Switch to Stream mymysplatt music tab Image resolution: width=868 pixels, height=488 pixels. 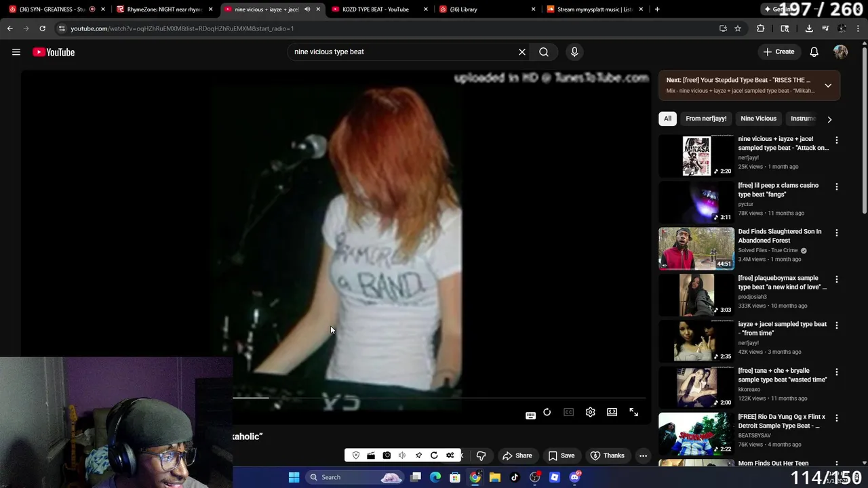pyautogui.click(x=594, y=9)
